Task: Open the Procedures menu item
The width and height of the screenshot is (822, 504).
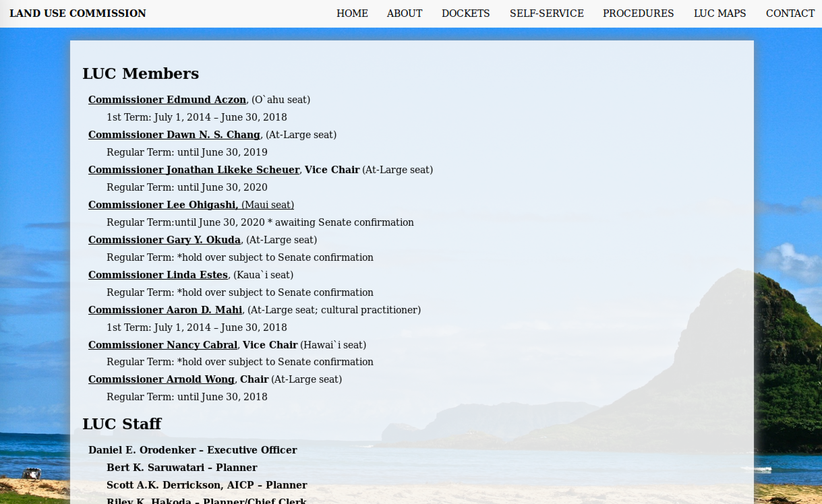Action: 638,13
